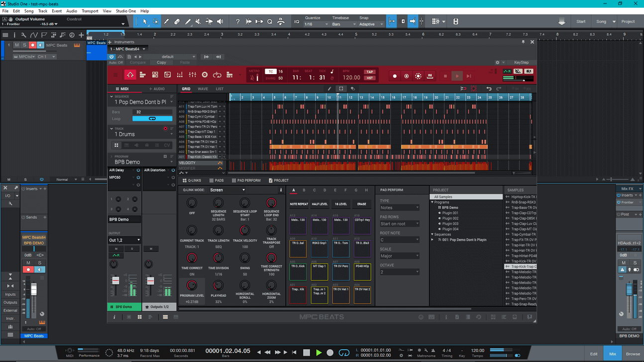The width and height of the screenshot is (644, 362).
Task: Click the TAP tempo button
Action: 370,72
